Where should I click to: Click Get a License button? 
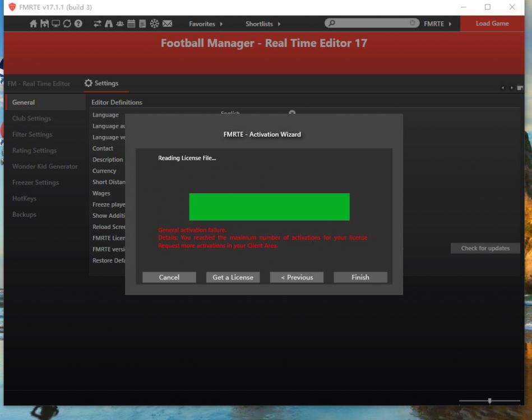coord(233,277)
